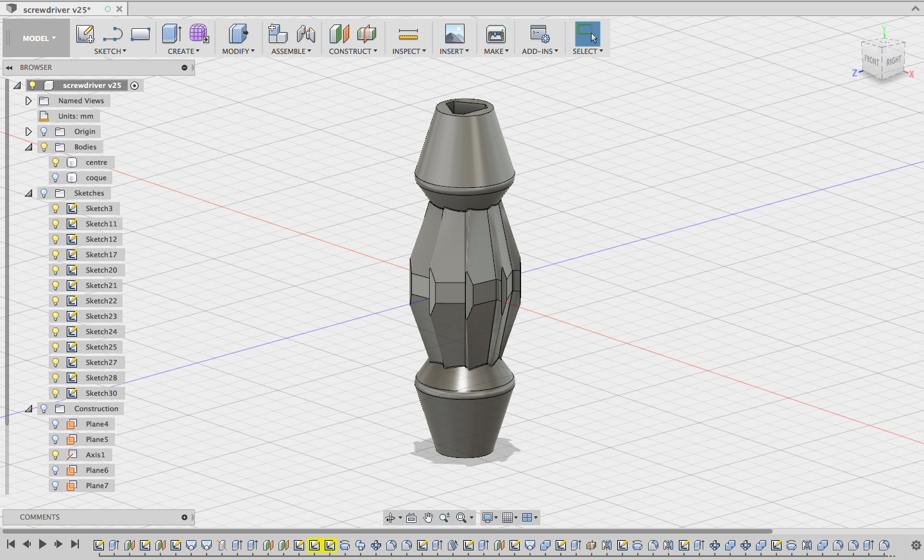
Task: Expand the Origin tree node
Action: pos(28,132)
